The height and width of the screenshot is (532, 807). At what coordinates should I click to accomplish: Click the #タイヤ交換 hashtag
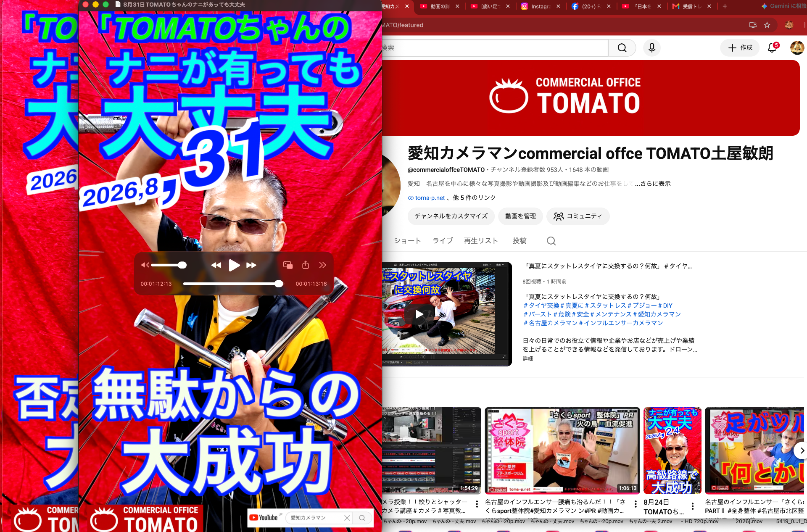pos(541,306)
